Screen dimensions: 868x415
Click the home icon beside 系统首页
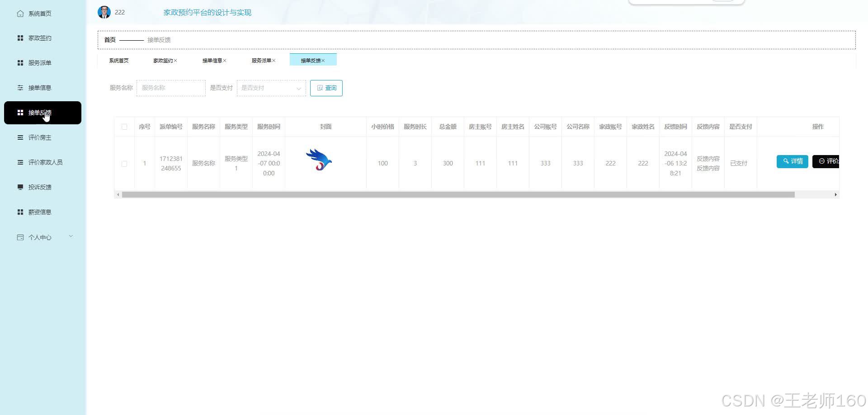[x=20, y=14]
